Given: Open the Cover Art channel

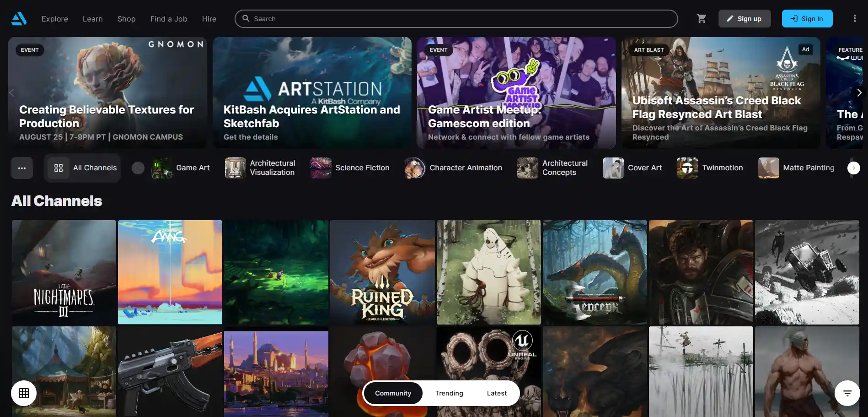Looking at the screenshot, I should [x=632, y=168].
